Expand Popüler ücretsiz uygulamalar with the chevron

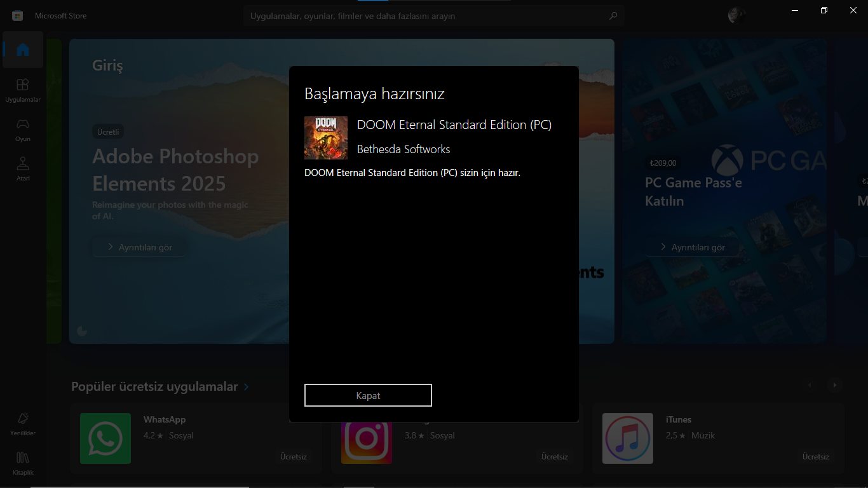[247, 386]
